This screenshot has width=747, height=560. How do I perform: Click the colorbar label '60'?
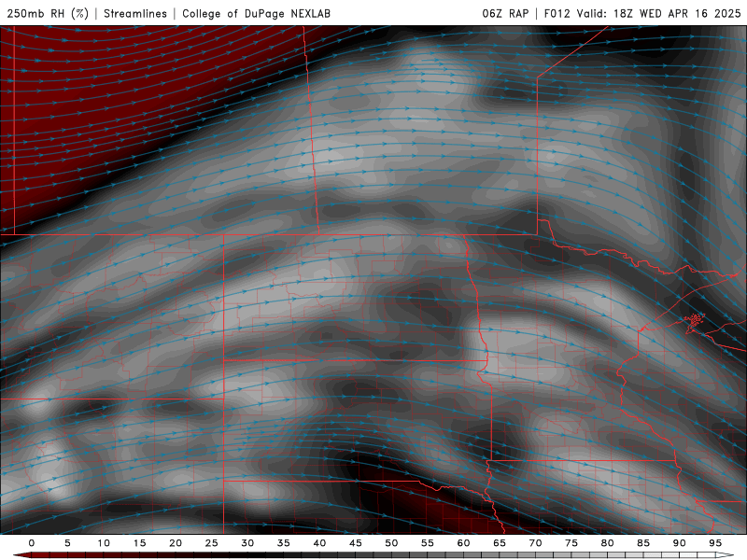pos(463,543)
